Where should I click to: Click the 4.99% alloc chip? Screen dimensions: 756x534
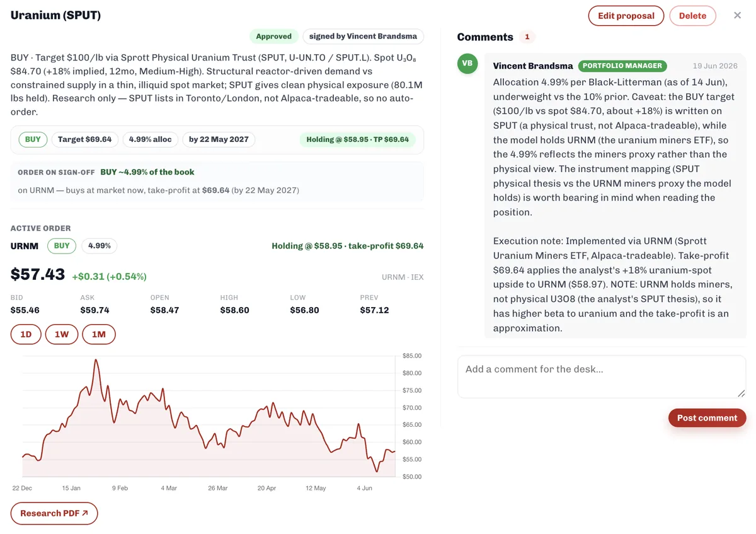tap(151, 139)
